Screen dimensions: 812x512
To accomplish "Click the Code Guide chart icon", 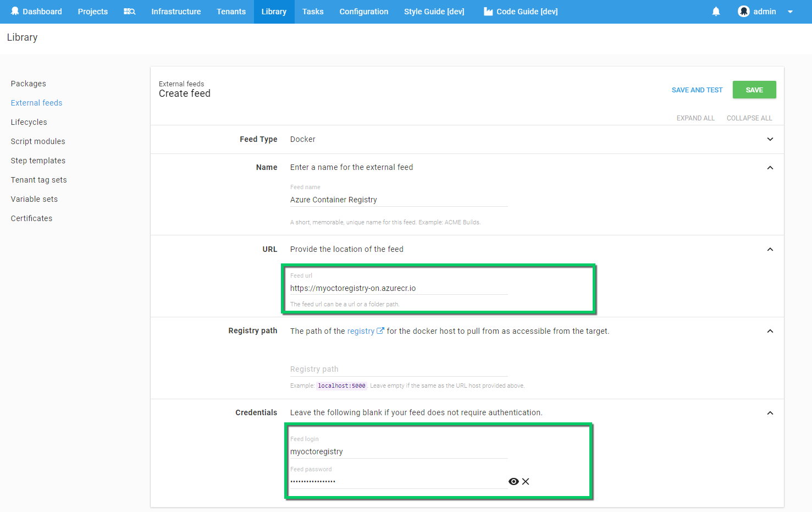I will tap(488, 11).
